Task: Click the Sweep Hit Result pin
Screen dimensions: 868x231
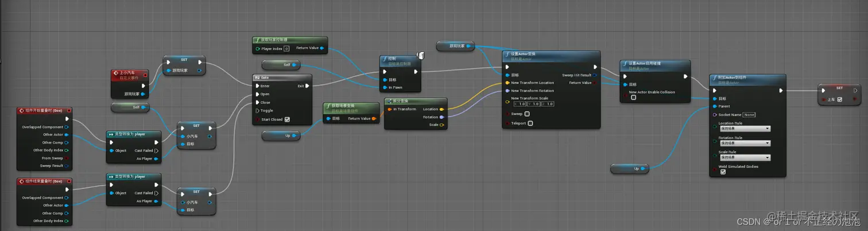Action: (595, 75)
